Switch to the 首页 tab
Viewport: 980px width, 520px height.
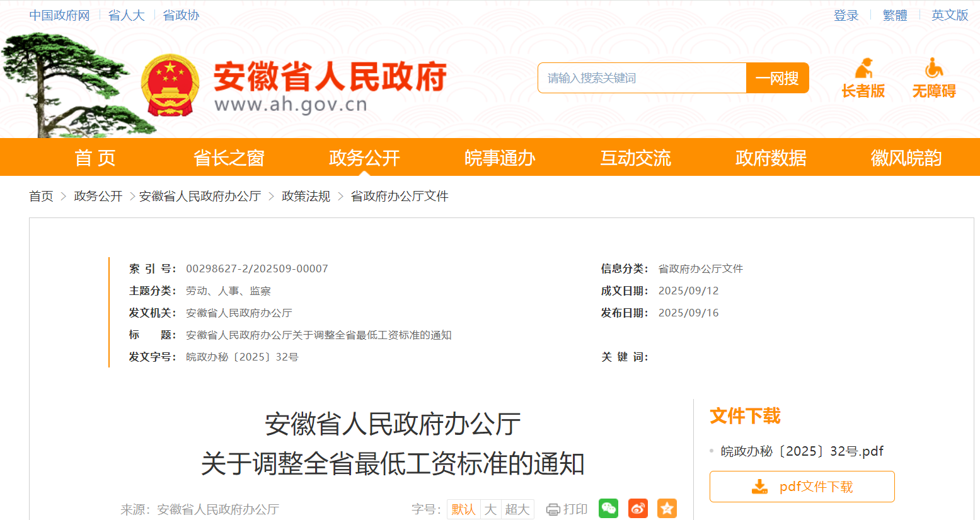[x=94, y=158]
